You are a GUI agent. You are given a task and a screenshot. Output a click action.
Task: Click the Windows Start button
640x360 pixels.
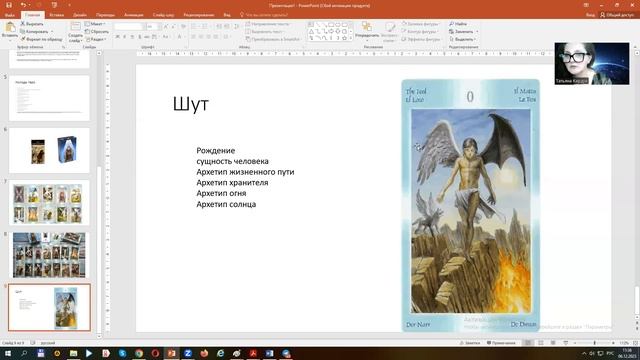pos(8,353)
